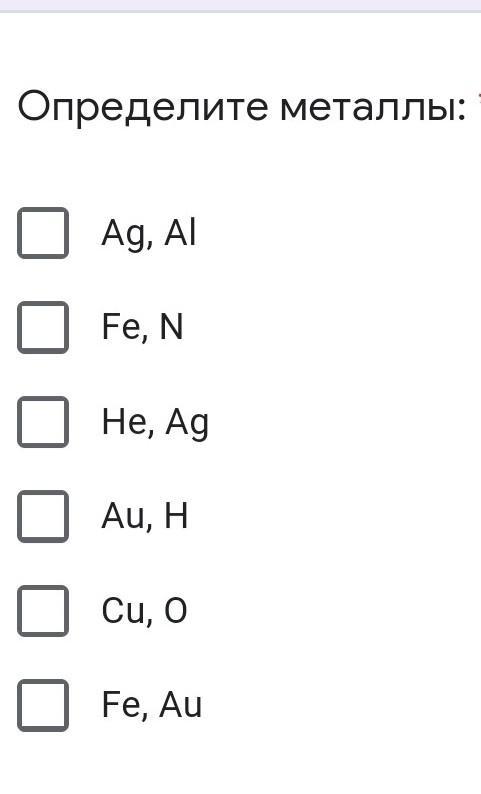Check the Fe, Au checkbox
The height and width of the screenshot is (794, 481).
(43, 705)
